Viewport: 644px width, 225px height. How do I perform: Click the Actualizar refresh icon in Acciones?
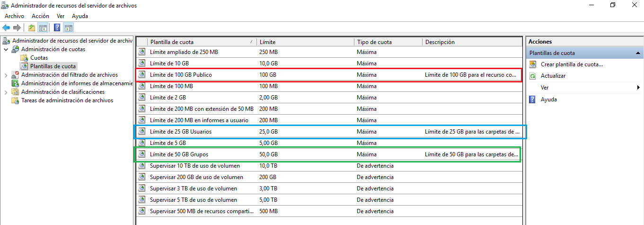point(533,76)
